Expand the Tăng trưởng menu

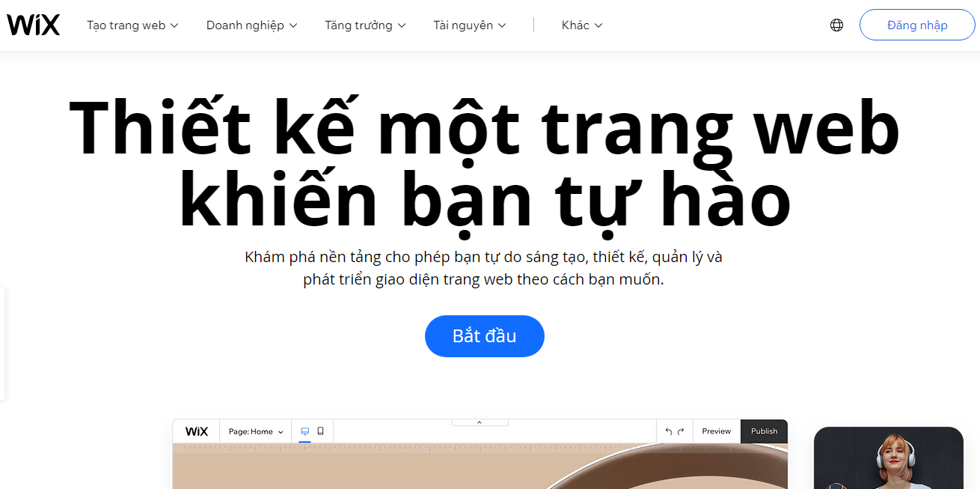365,25
